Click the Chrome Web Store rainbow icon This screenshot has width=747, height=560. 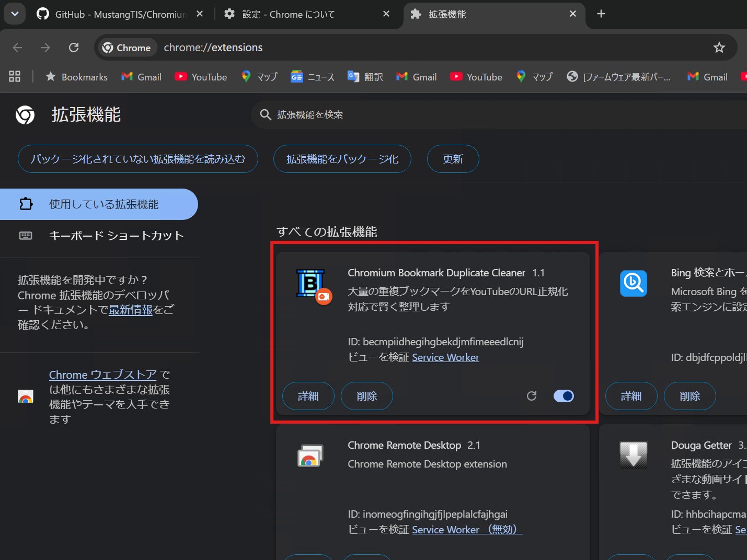pyautogui.click(x=26, y=396)
